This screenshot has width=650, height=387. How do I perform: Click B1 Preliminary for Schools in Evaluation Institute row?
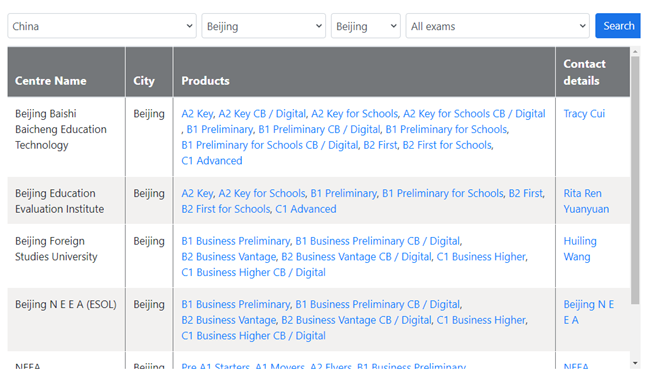click(x=443, y=193)
